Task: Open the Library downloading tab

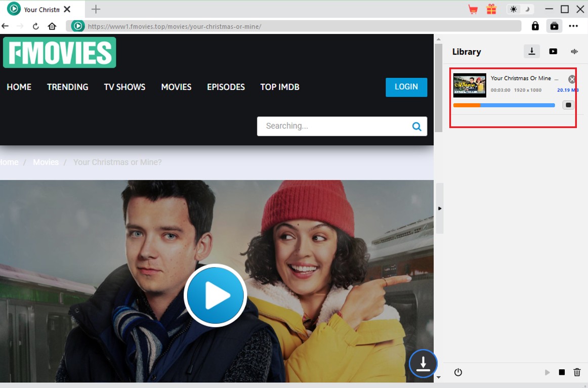Action: pyautogui.click(x=531, y=51)
